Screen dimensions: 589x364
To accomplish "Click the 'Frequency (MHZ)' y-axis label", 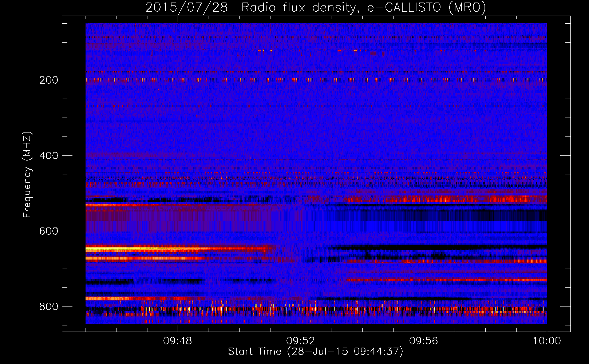I will point(27,175).
